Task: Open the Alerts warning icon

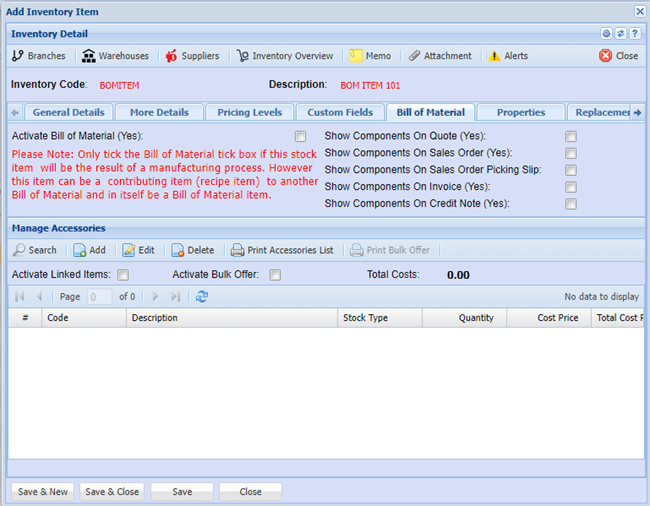Action: click(x=494, y=56)
